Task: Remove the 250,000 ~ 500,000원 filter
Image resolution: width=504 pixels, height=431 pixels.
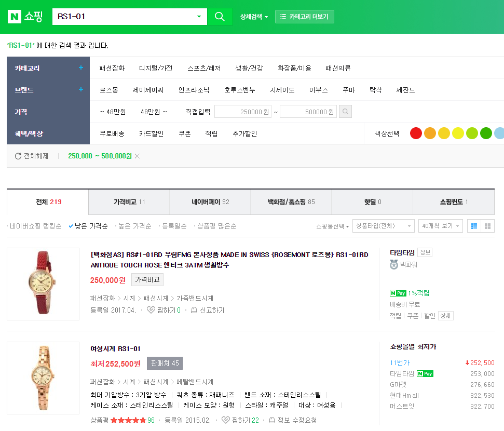Action: click(x=137, y=156)
